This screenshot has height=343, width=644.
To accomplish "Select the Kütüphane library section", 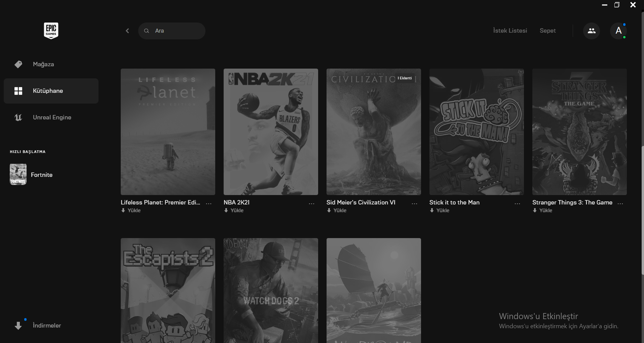I will click(51, 91).
